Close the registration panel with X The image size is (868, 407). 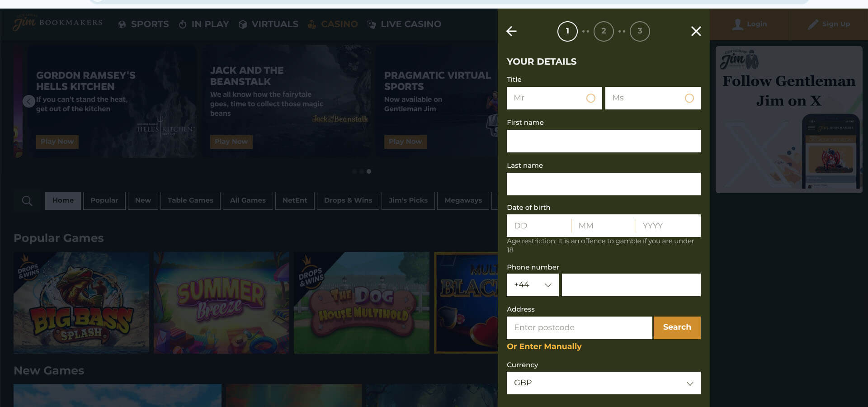(696, 31)
